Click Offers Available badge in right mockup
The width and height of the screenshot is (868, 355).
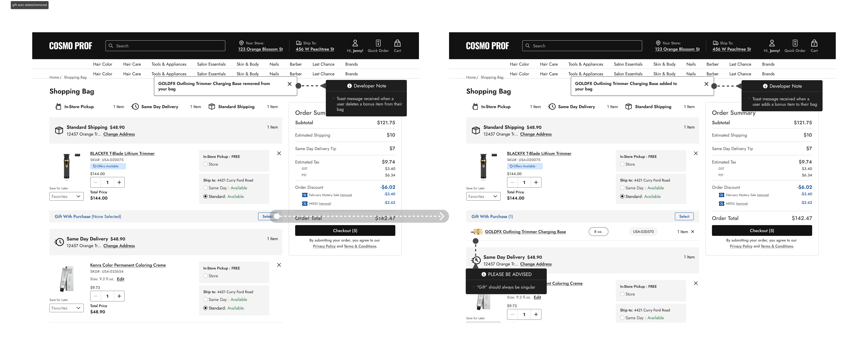(525, 166)
